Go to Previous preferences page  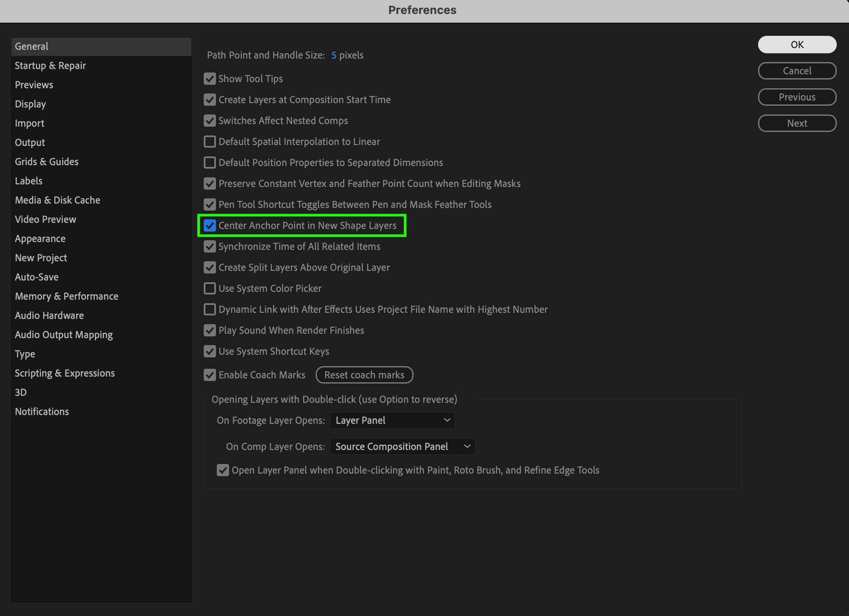(797, 97)
